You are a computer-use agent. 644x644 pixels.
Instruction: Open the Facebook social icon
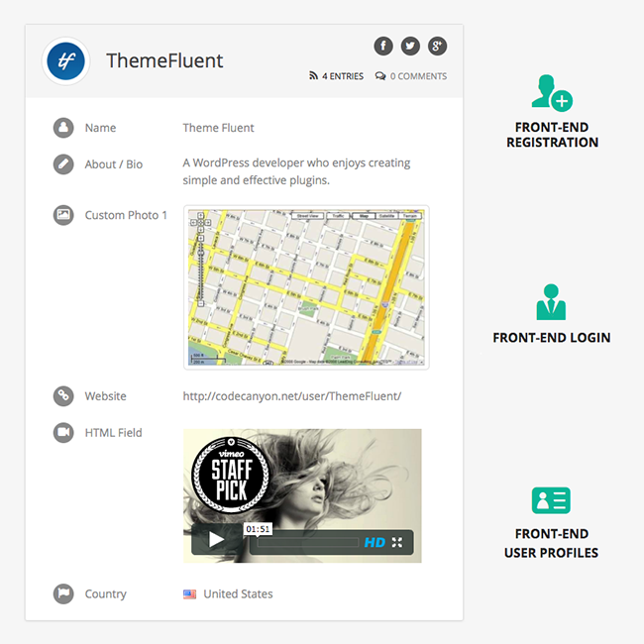point(383,46)
